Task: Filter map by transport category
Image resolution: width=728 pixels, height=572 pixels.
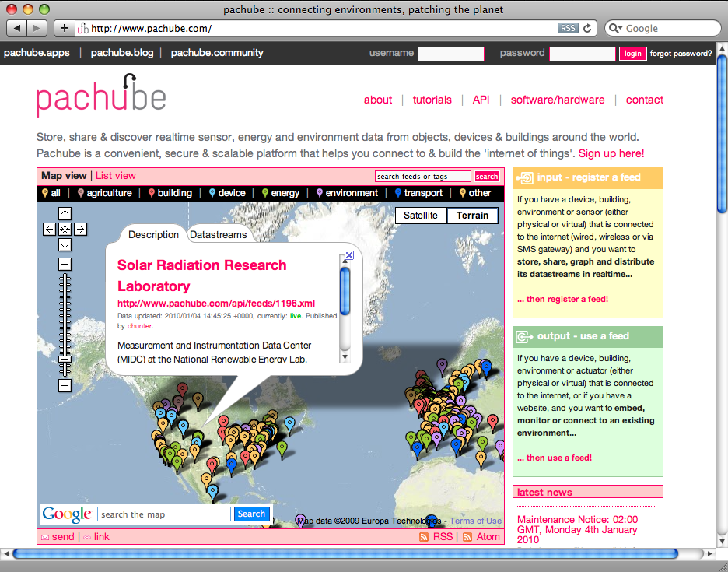Action: pos(418,193)
